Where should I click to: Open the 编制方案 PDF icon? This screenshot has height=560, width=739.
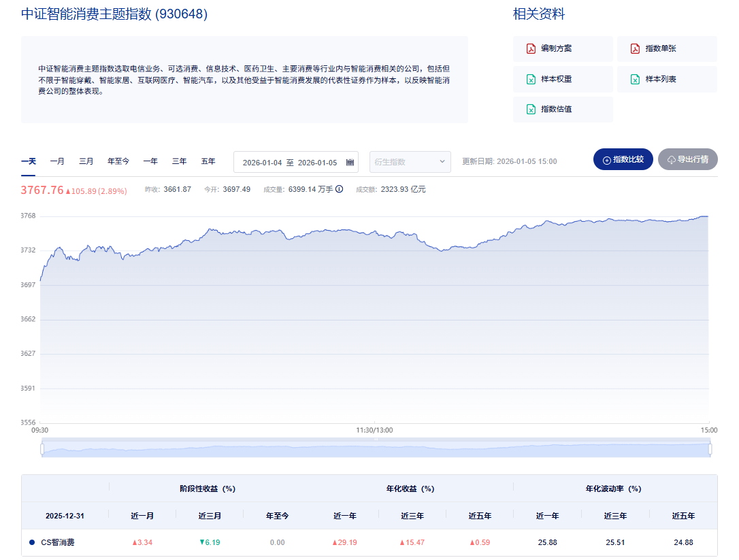point(531,48)
